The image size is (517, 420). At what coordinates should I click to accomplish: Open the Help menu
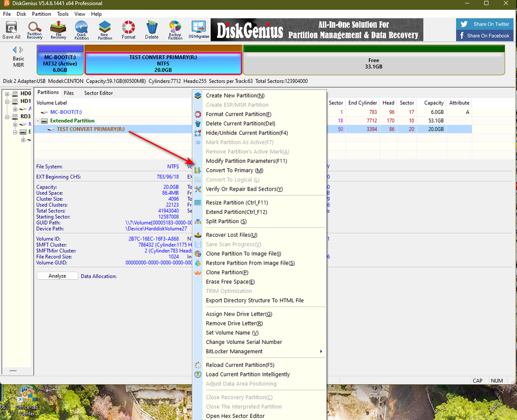96,14
